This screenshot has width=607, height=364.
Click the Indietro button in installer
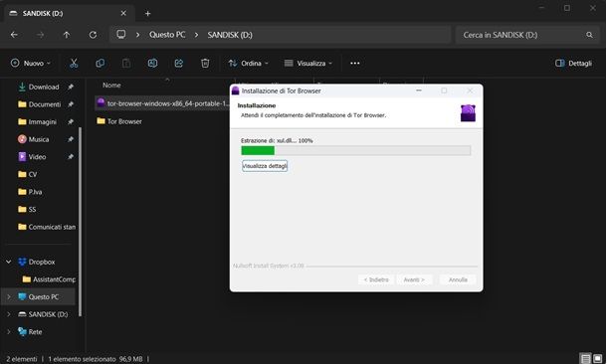coord(376,279)
